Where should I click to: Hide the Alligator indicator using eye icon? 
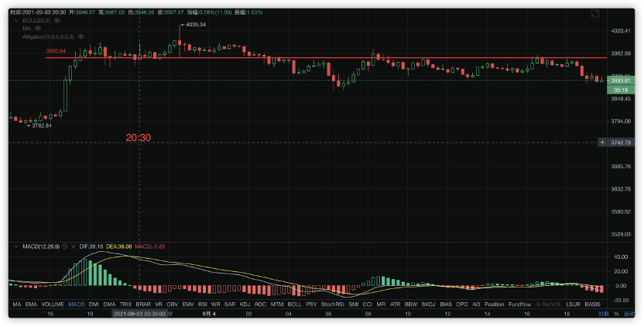(x=81, y=37)
